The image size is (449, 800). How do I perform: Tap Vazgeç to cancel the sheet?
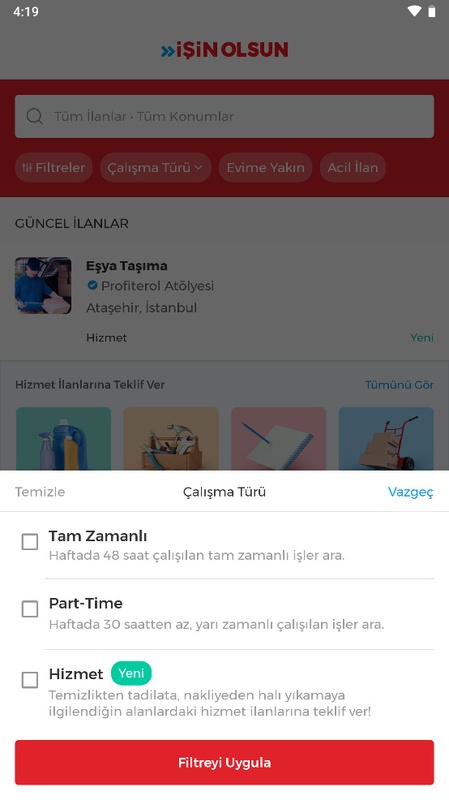411,492
